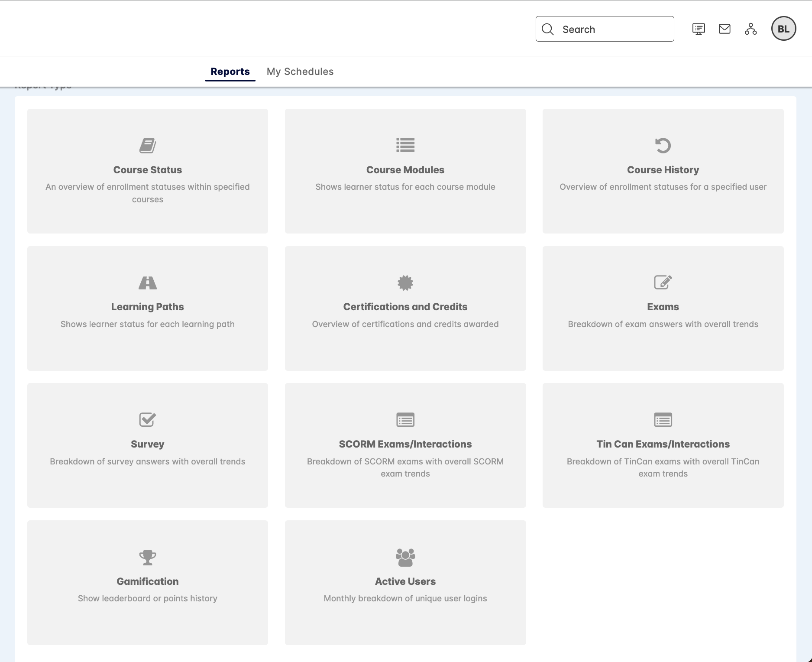The height and width of the screenshot is (662, 812).
Task: Click the SCORM Exams/Interactions icon
Action: [x=405, y=419]
